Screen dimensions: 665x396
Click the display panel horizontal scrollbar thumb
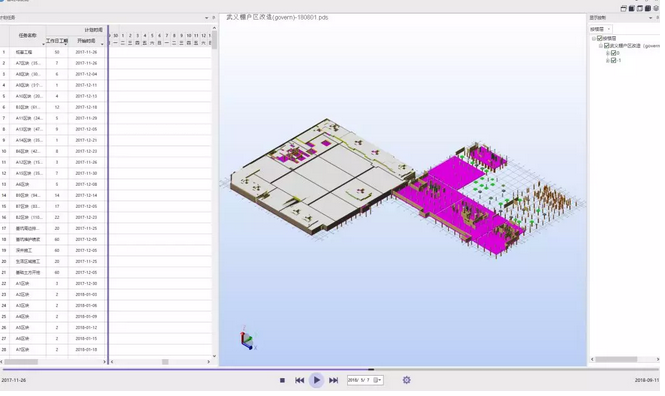pos(616,359)
